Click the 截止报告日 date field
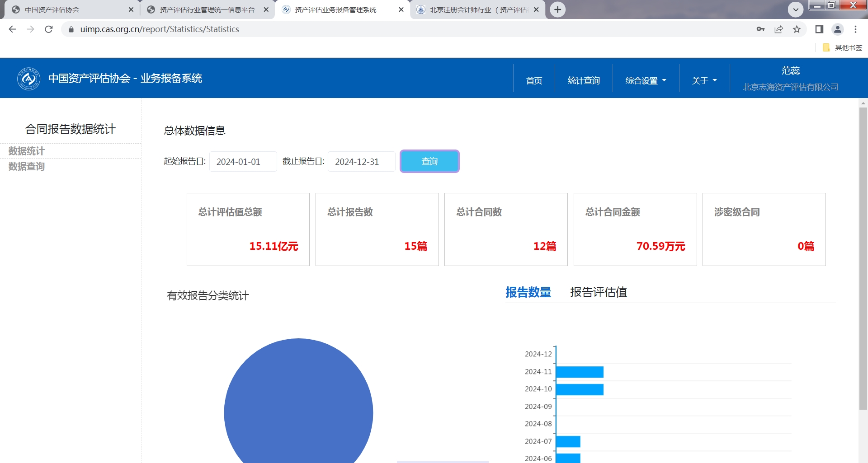868x463 pixels. (361, 162)
